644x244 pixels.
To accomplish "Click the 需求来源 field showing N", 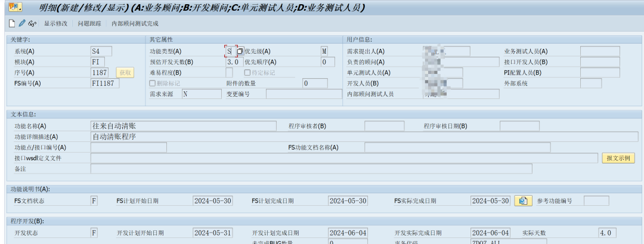I will pos(202,94).
